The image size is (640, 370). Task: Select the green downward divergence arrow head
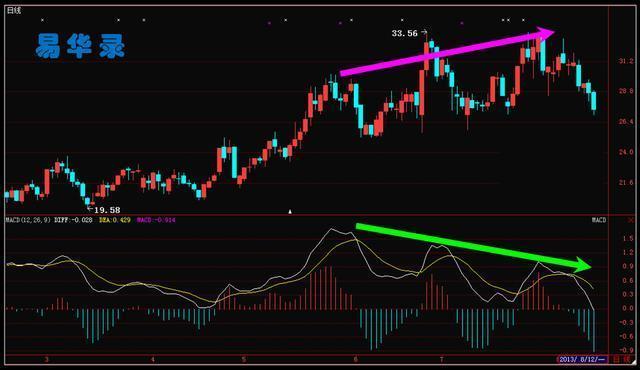tap(582, 265)
